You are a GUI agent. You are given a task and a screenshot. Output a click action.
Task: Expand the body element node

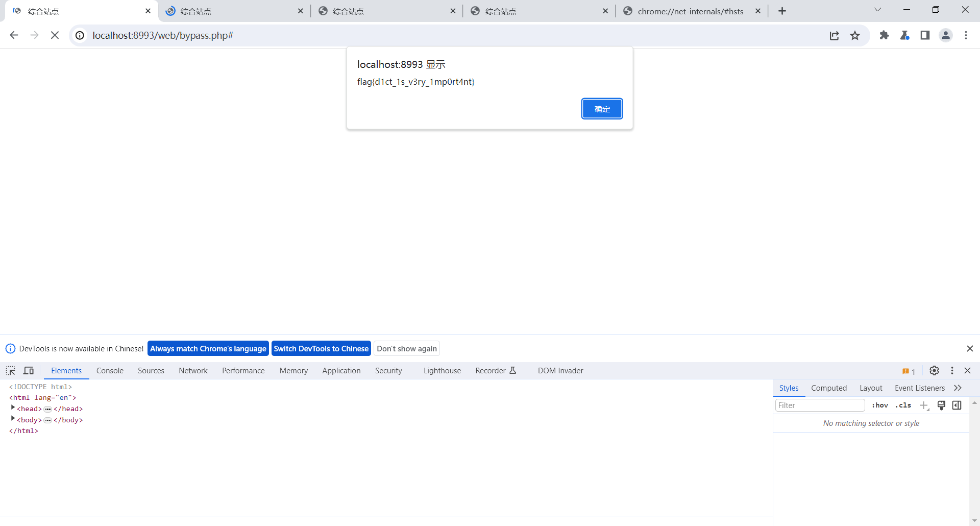pyautogui.click(x=13, y=419)
